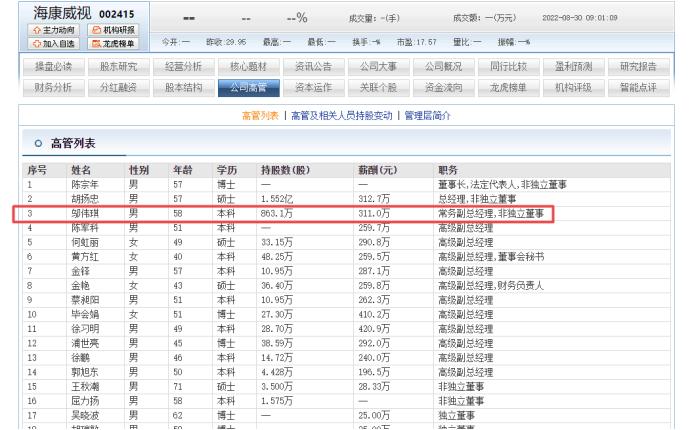
Task: Click 姓名 column header
Action: [x=81, y=170]
